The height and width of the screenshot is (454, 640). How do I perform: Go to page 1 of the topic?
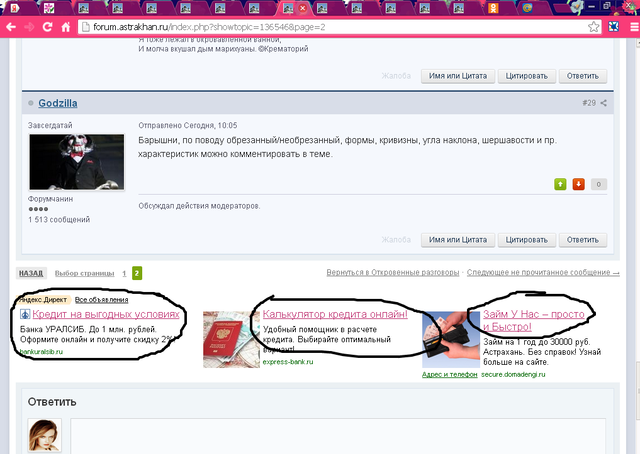click(x=124, y=273)
